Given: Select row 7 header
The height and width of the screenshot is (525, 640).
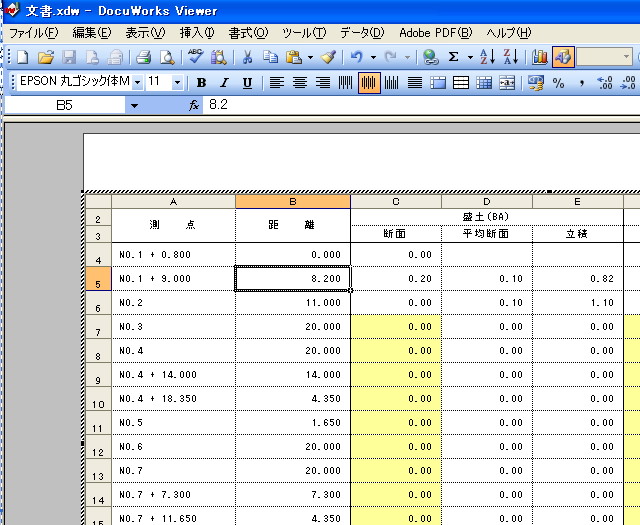Looking at the screenshot, I should click(x=98, y=327).
